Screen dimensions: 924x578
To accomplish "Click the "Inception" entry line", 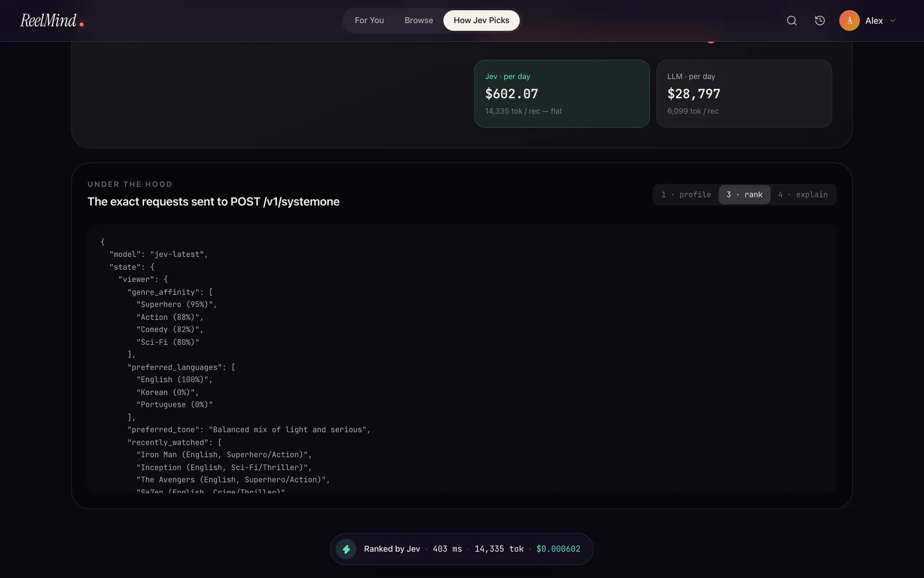I will tap(224, 468).
